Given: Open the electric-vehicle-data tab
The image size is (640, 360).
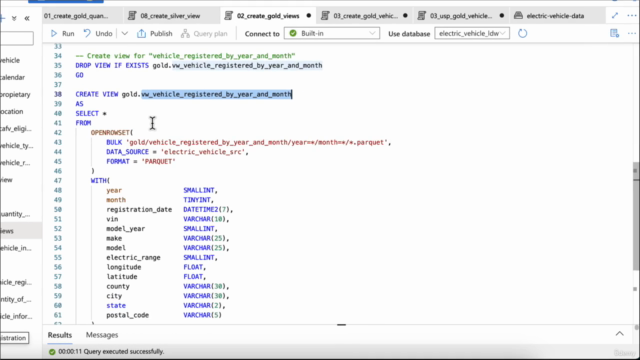Looking at the screenshot, I should pos(555,16).
